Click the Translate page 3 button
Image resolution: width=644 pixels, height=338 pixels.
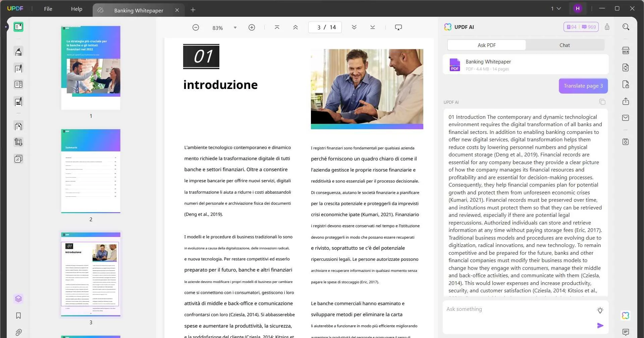coord(583,86)
